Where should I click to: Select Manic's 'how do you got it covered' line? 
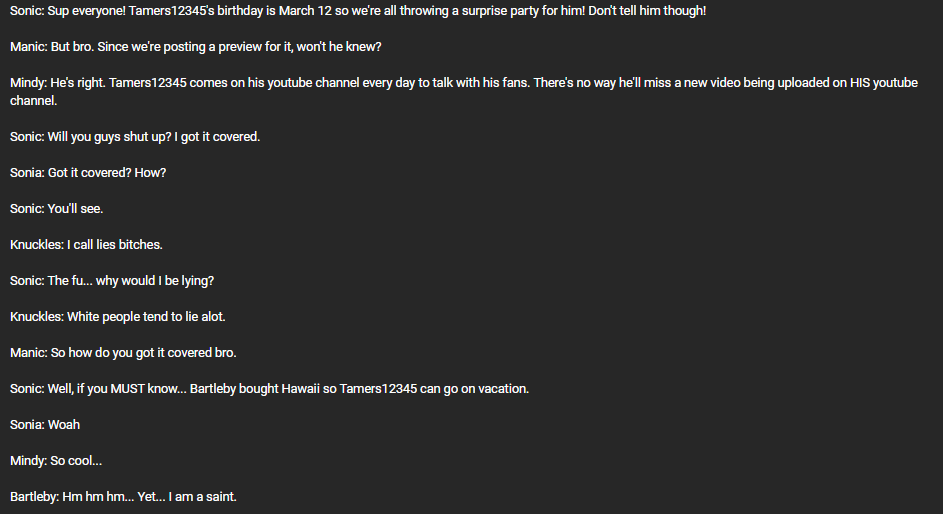(x=123, y=353)
